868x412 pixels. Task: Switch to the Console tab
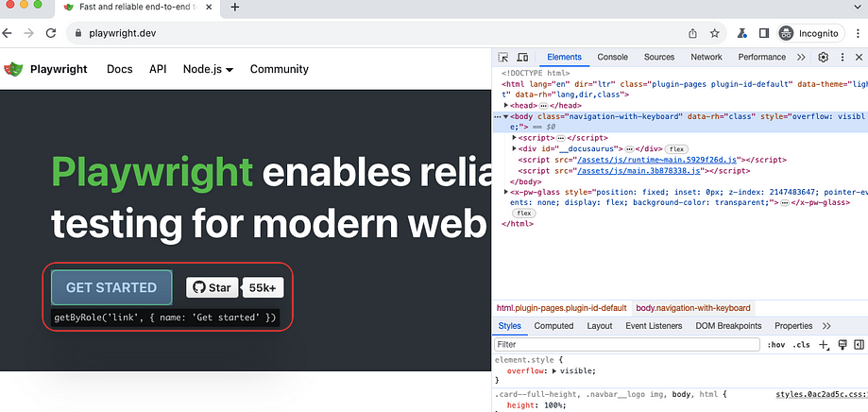tap(612, 57)
